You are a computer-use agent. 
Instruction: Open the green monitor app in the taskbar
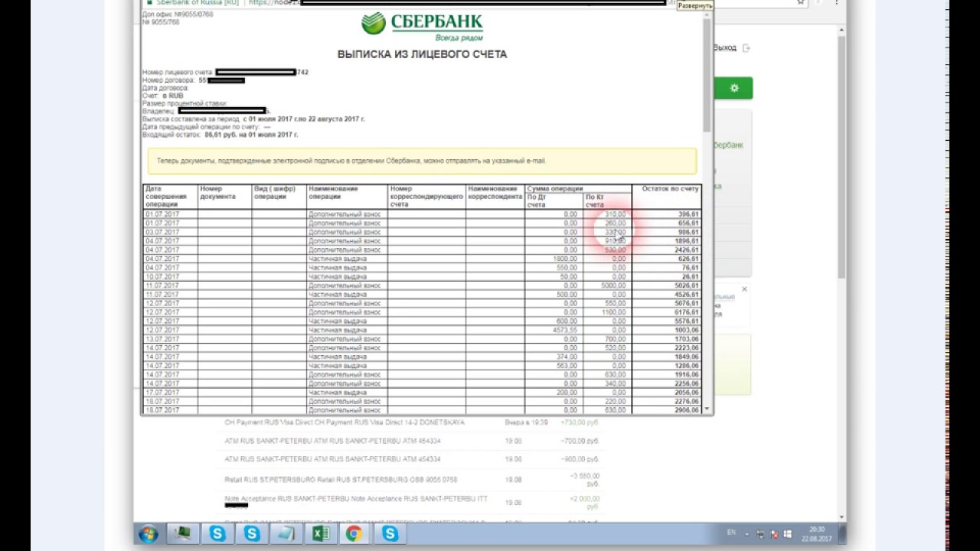click(183, 533)
